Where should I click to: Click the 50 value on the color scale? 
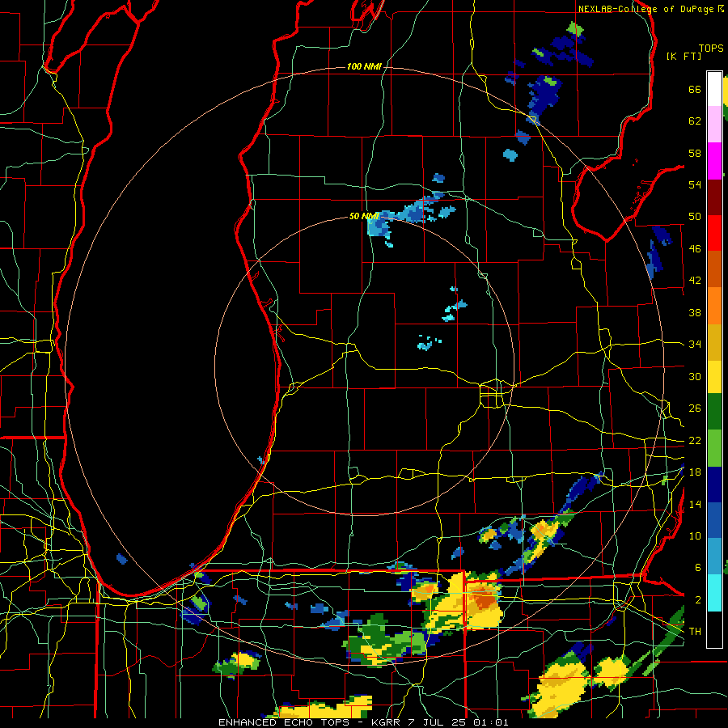pyautogui.click(x=695, y=217)
